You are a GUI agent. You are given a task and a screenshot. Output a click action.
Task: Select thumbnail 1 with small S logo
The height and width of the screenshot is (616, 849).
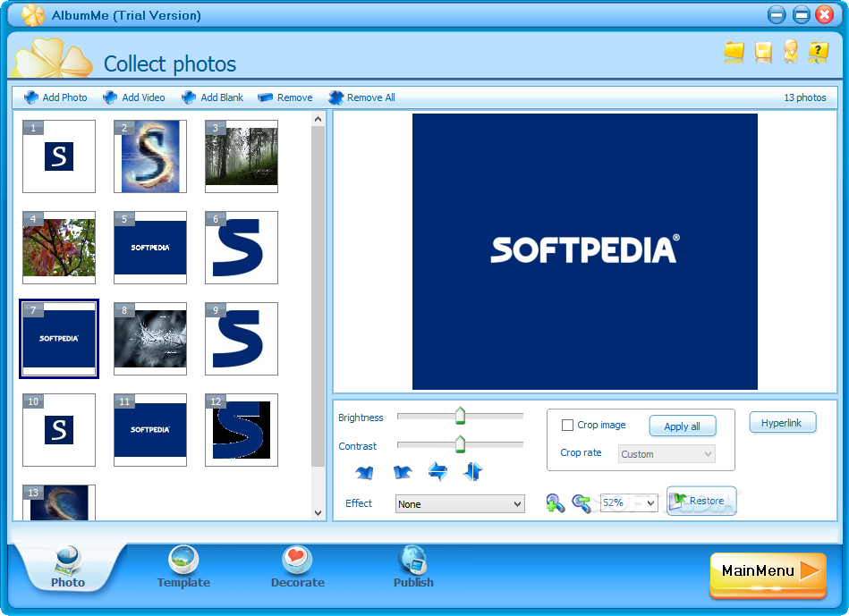(59, 156)
